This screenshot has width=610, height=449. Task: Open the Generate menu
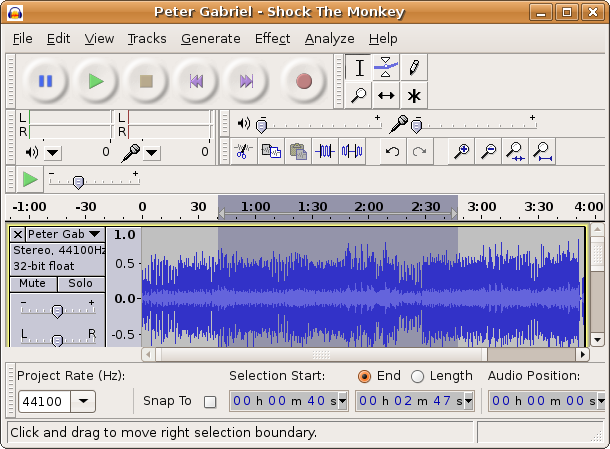pyautogui.click(x=210, y=39)
